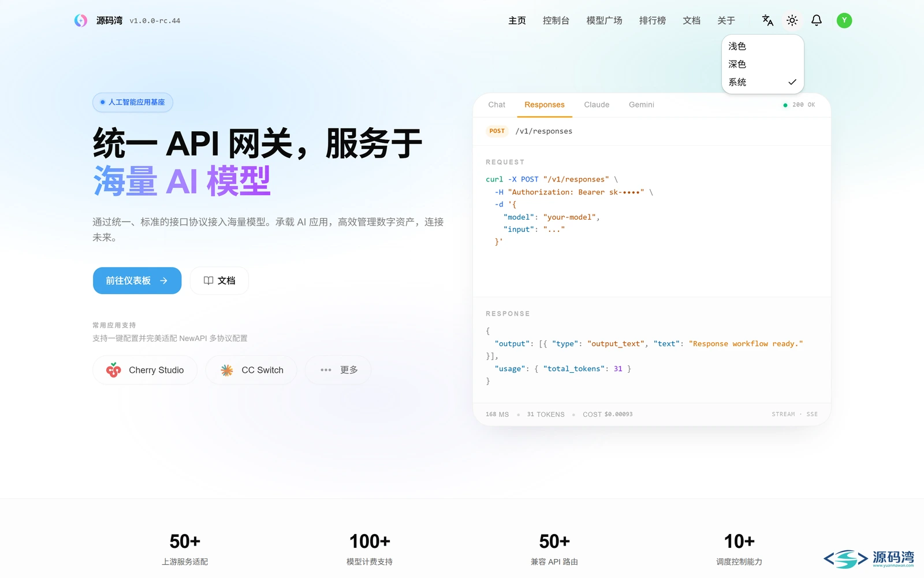Select the 浅色 light theme option
Screen dimensions: 924x578
pyautogui.click(x=763, y=46)
